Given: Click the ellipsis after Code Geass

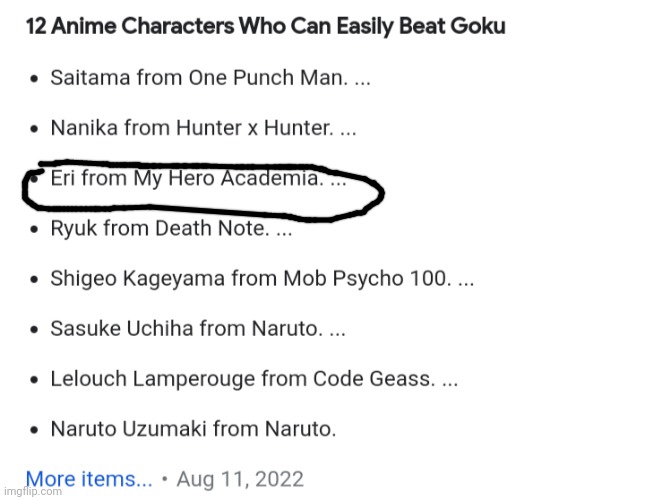Looking at the screenshot, I should [450, 384].
